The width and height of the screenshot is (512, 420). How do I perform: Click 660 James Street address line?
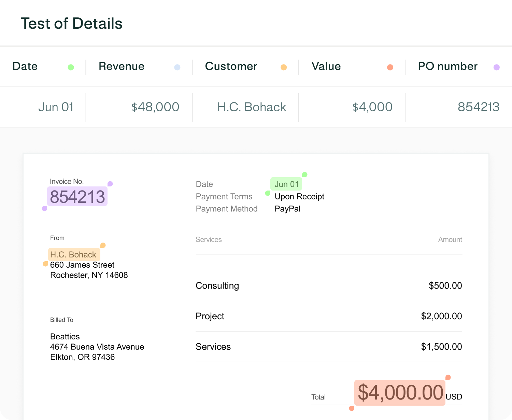point(82,265)
